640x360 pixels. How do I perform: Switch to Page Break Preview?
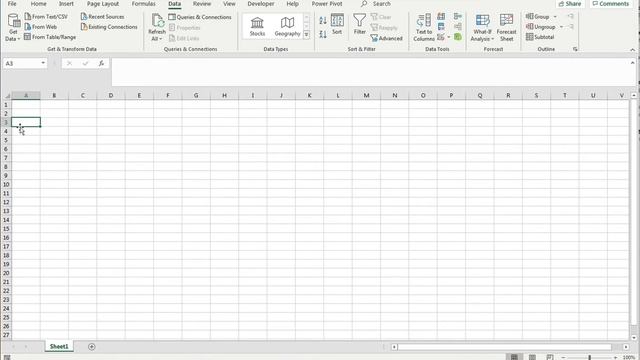(550, 357)
